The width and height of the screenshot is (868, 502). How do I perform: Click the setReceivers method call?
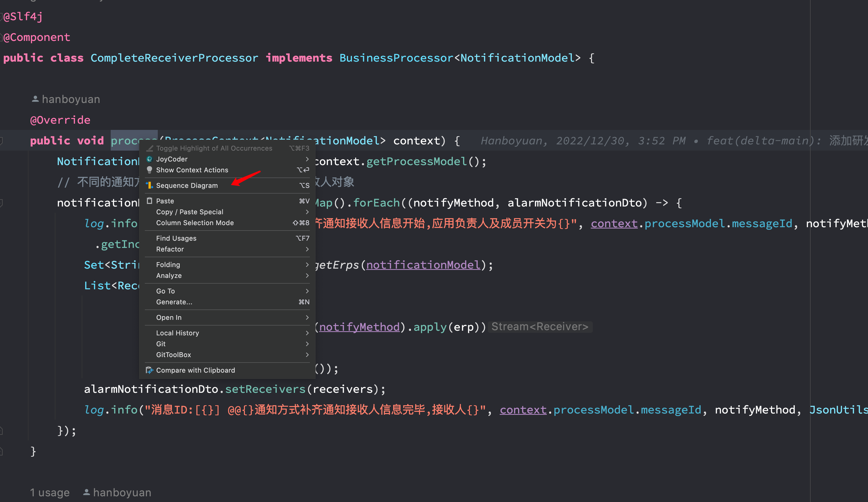point(265,389)
